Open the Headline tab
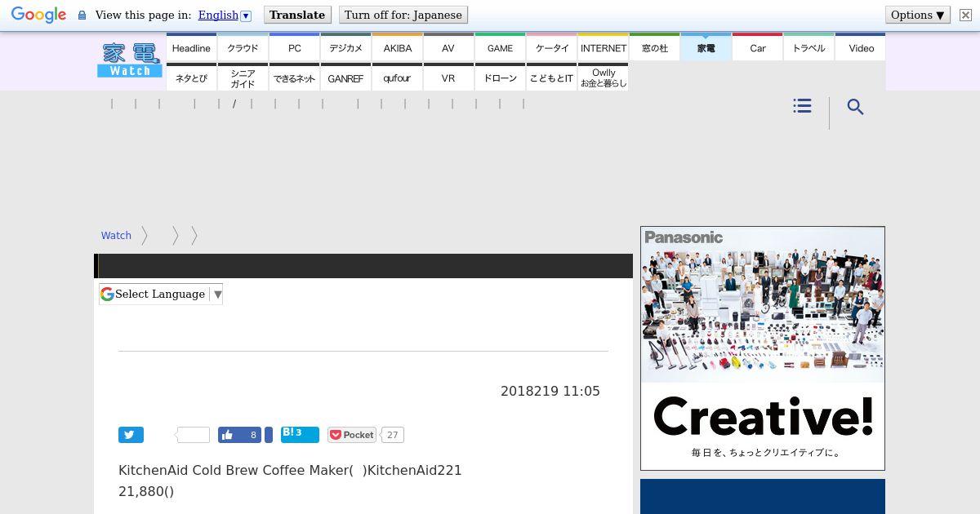This screenshot has height=514, width=980. (191, 48)
